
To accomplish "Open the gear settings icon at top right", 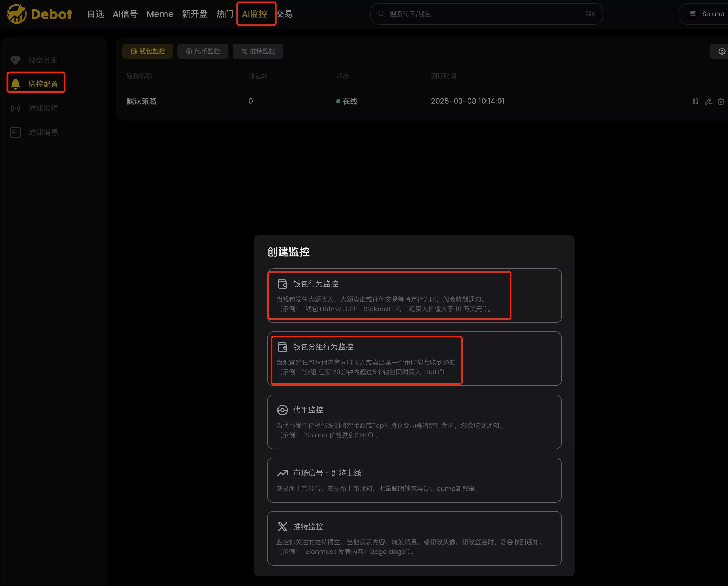I will coord(722,51).
